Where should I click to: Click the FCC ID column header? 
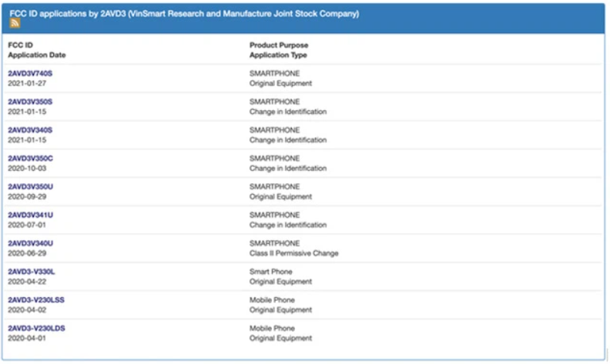click(x=20, y=45)
